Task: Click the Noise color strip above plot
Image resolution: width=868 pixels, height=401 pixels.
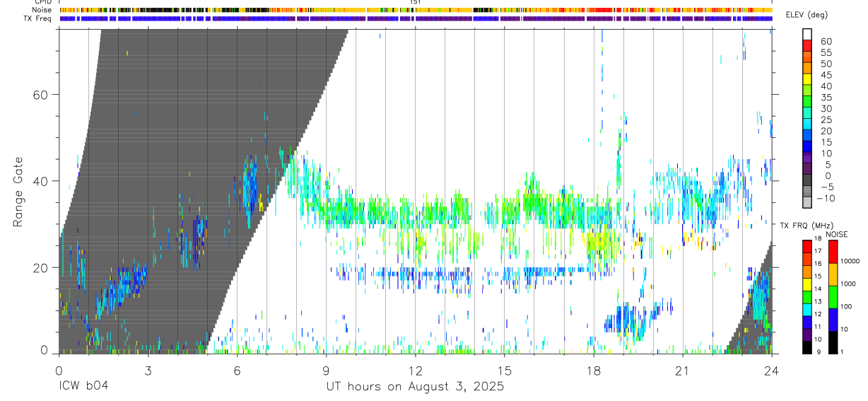Action: point(416,10)
